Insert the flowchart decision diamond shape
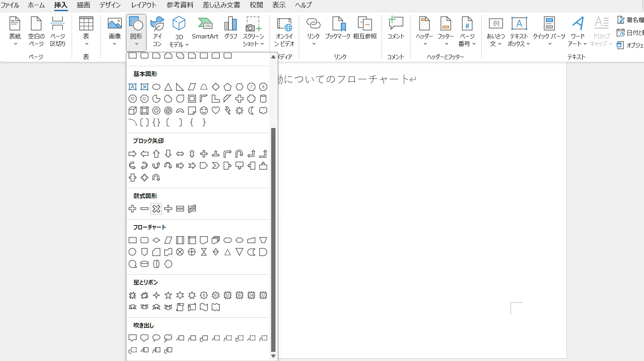 tap(156, 240)
